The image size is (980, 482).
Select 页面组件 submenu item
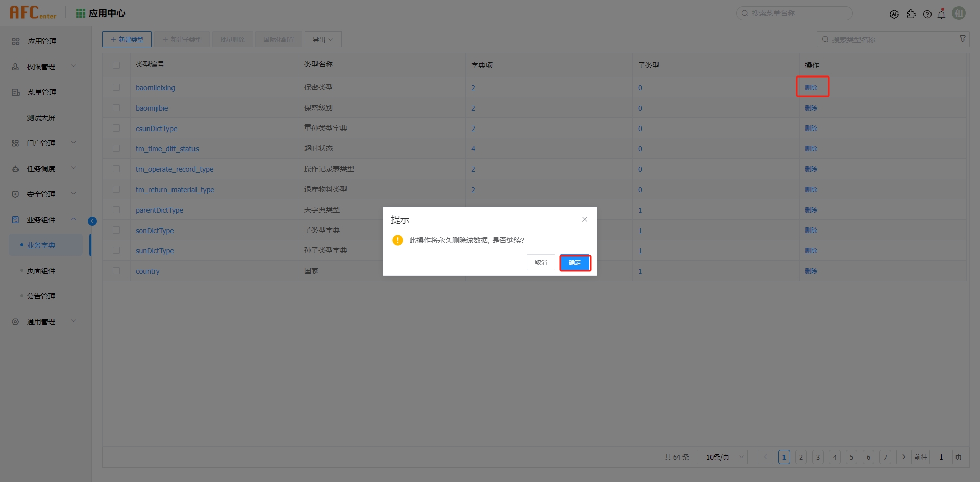[x=41, y=271]
